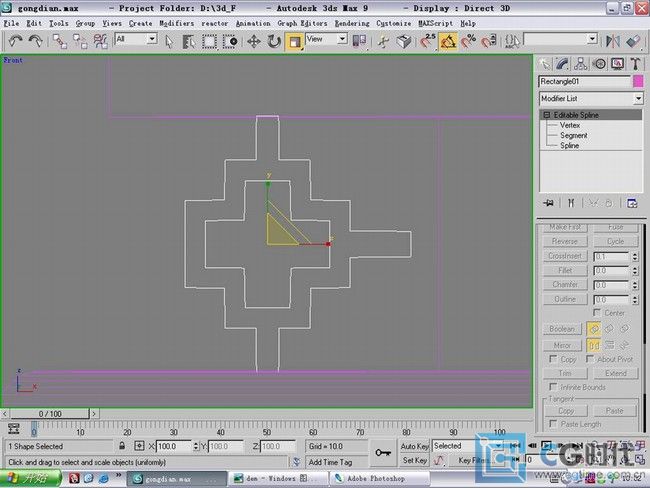This screenshot has width=650, height=488.
Task: Toggle the Percent Snap icon
Action: tap(468, 41)
